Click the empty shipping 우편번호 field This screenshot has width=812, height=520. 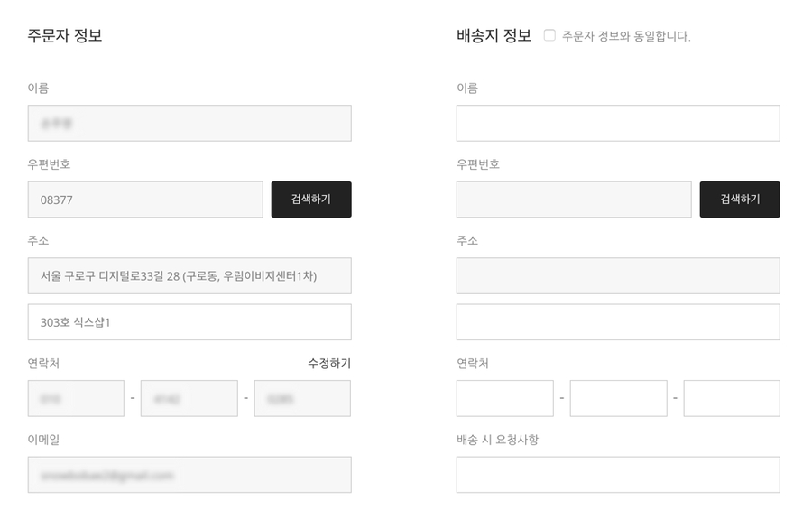click(x=574, y=200)
